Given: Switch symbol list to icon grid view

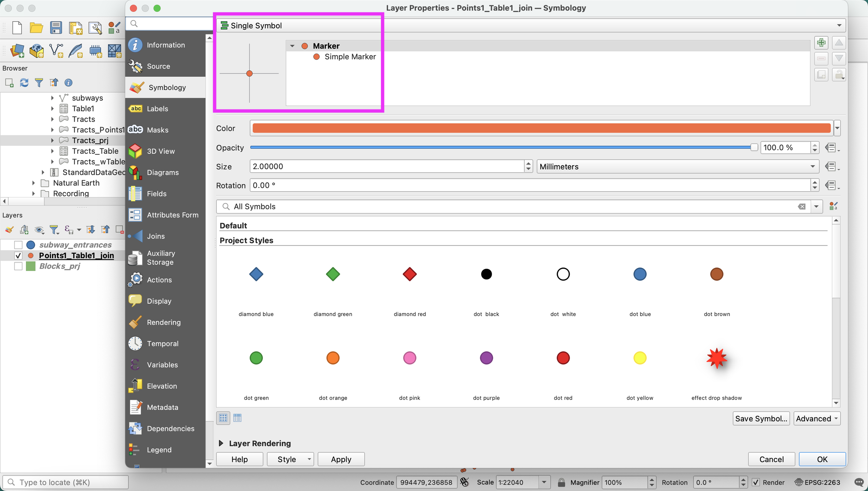Looking at the screenshot, I should tap(223, 418).
